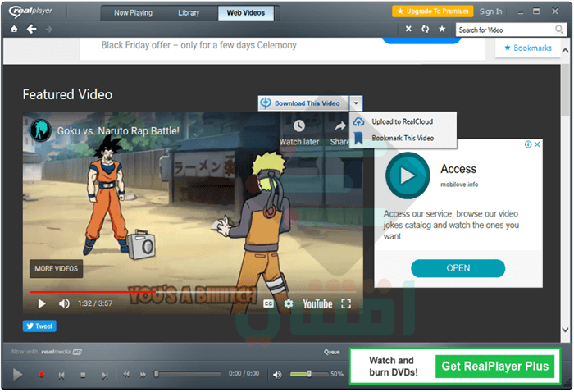
Task: Skip to next track
Action: click(105, 375)
